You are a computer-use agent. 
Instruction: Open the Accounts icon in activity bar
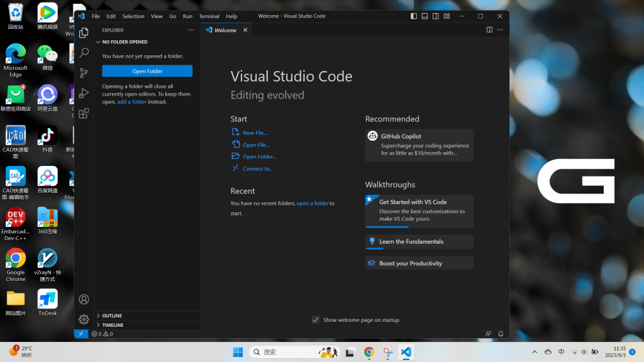click(84, 299)
